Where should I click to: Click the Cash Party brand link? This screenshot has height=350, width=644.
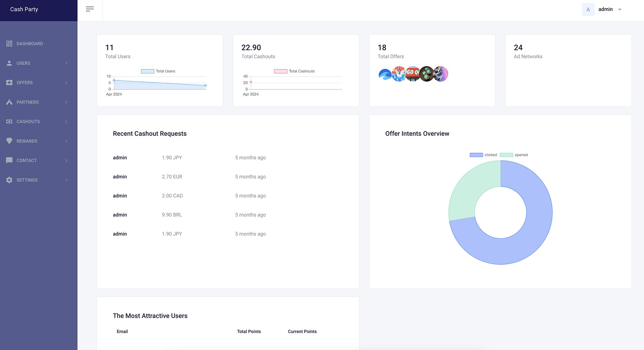tap(24, 9)
